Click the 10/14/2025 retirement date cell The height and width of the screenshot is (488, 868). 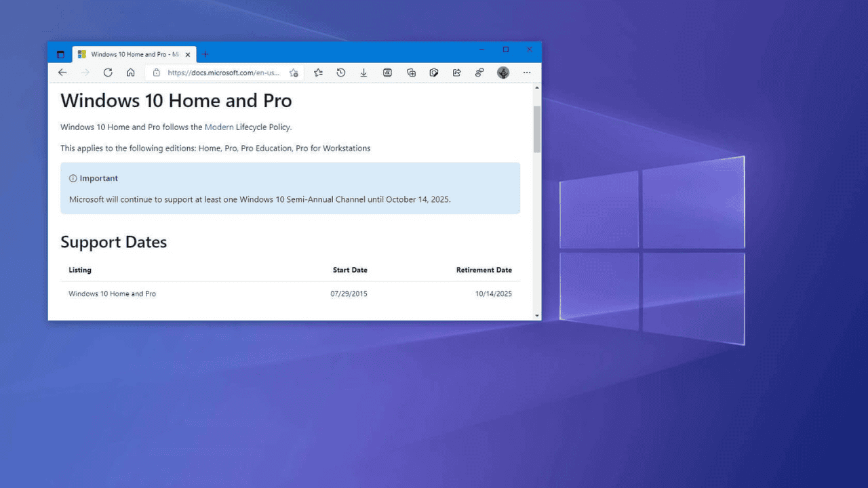pos(494,293)
